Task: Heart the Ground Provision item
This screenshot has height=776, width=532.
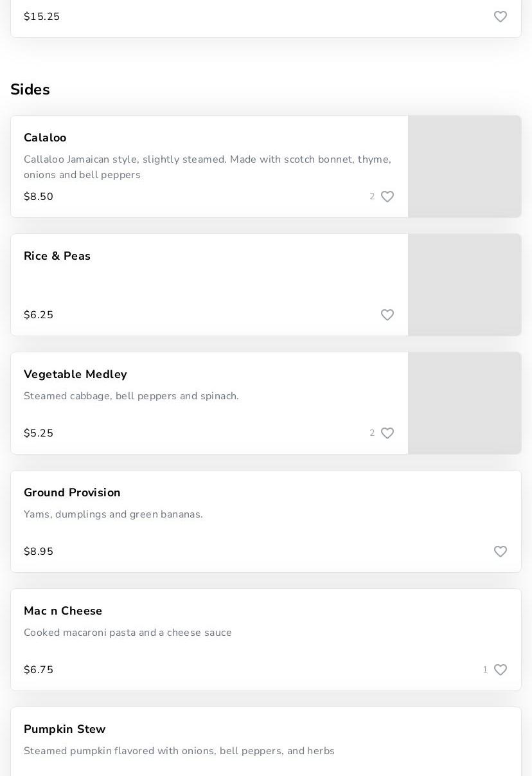Action: [x=501, y=552]
